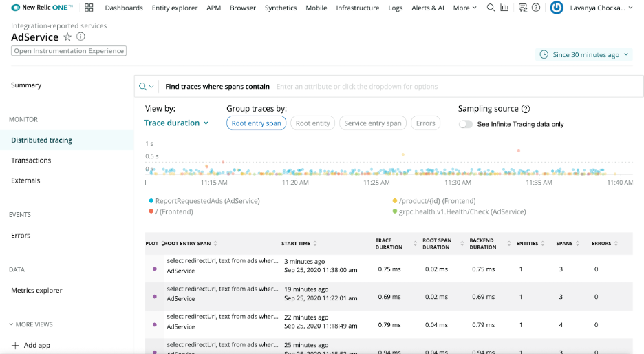
Task: Toggle ReportRequestedAds (AdService) legend series
Action: [x=204, y=201]
